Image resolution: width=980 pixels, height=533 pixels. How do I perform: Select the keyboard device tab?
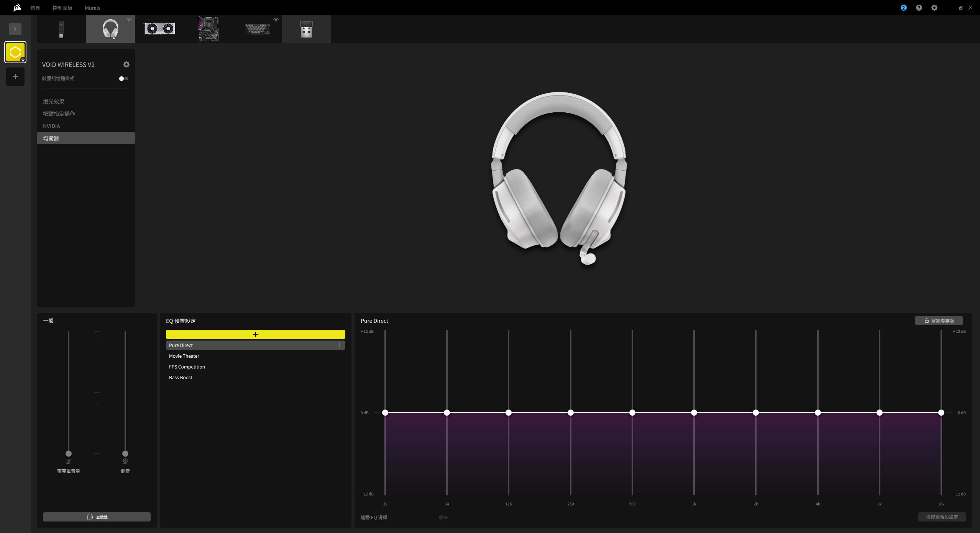(258, 29)
